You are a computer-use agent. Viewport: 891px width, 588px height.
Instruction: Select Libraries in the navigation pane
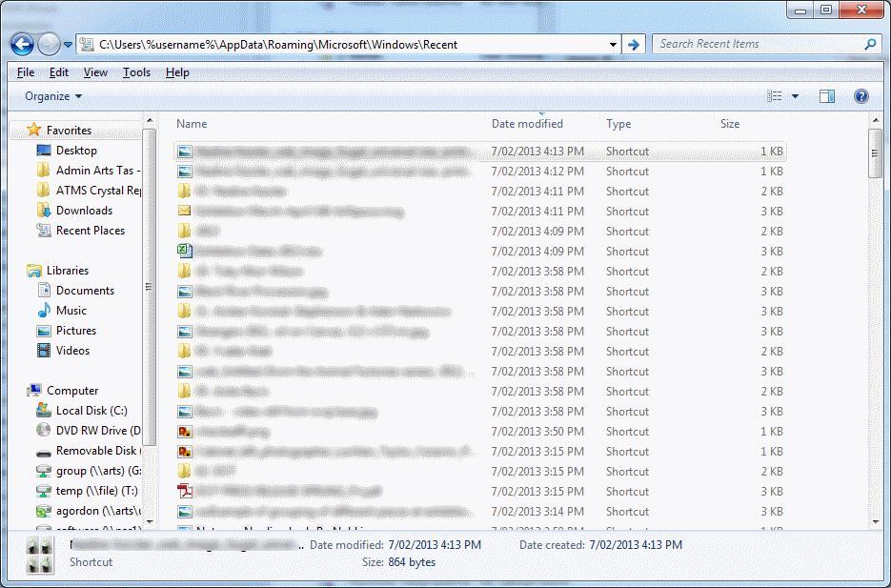point(68,271)
